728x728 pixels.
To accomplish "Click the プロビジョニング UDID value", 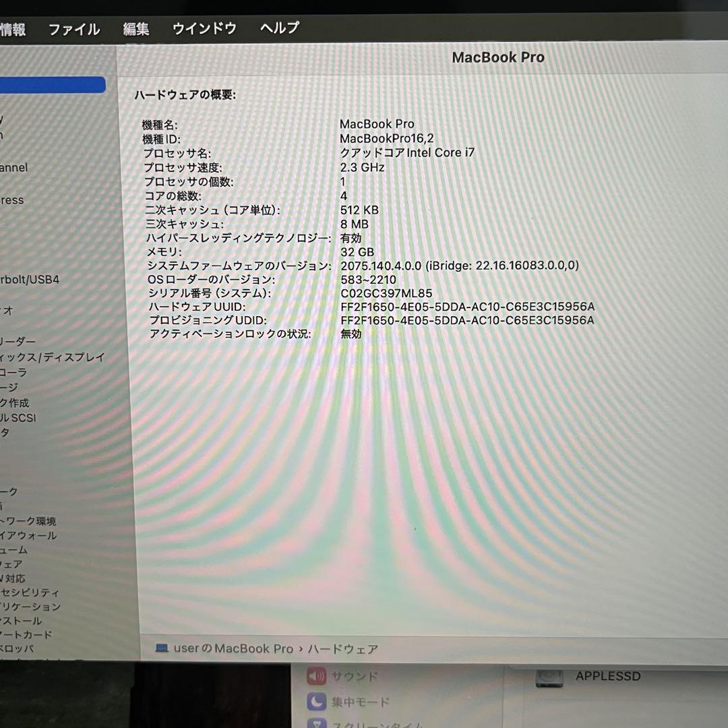I will tap(468, 320).
